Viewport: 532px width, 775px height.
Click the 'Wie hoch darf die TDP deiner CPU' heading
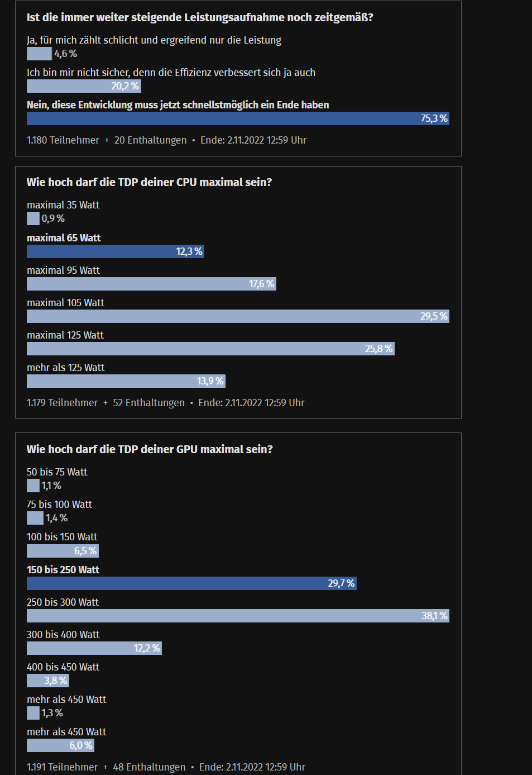pyautogui.click(x=149, y=182)
